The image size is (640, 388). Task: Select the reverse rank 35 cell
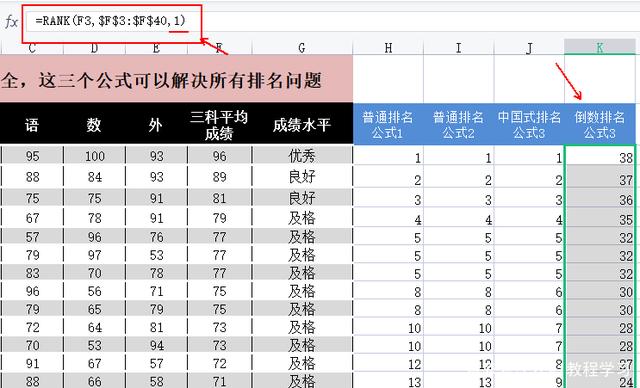600,218
